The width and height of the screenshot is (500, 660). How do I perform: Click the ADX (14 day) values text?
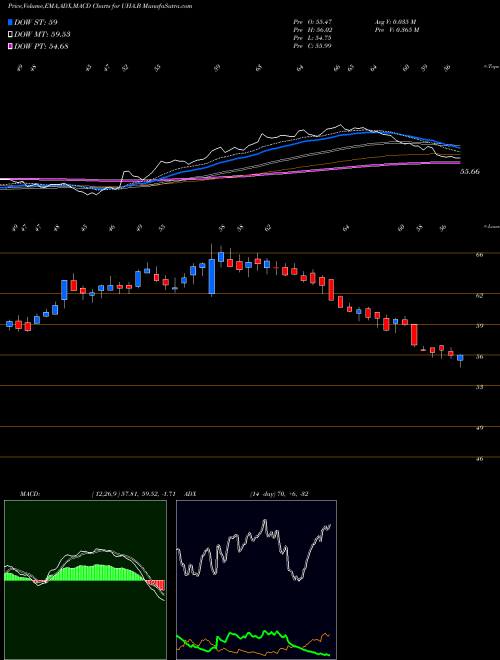click(277, 493)
